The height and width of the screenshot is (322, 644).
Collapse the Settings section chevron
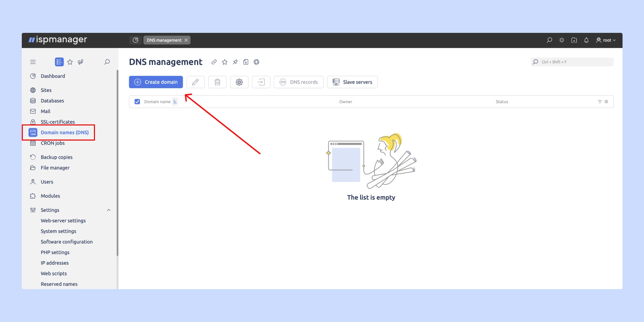109,210
